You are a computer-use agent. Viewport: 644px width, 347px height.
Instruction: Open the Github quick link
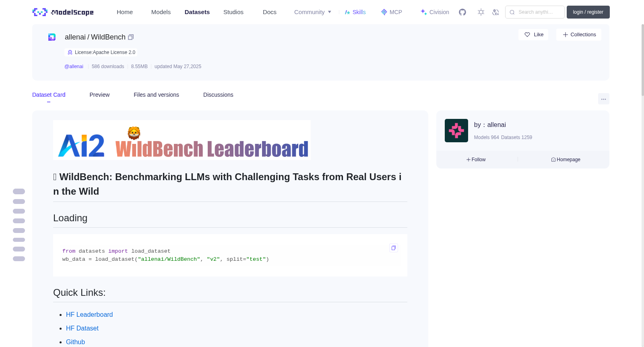click(76, 342)
